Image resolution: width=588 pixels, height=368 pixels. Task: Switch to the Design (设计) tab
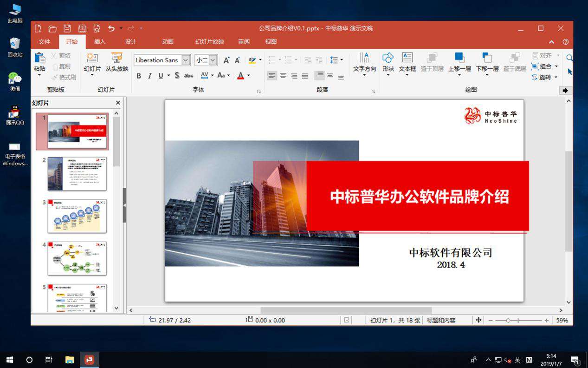tap(131, 42)
